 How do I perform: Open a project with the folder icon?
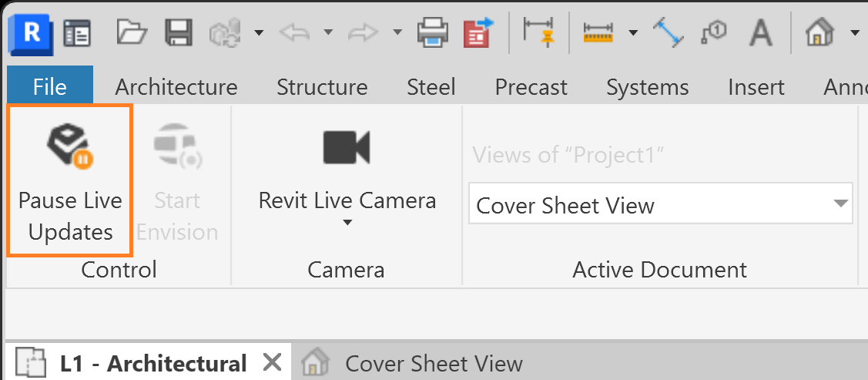[x=132, y=32]
